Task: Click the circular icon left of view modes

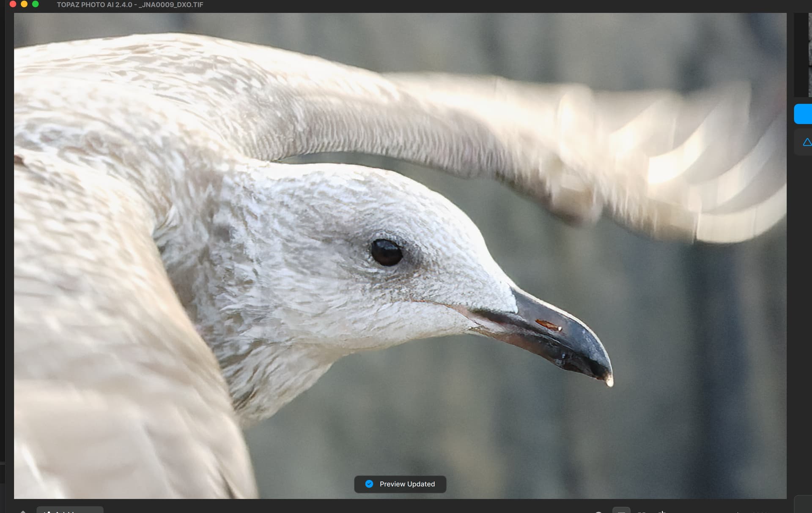Action: click(x=598, y=511)
